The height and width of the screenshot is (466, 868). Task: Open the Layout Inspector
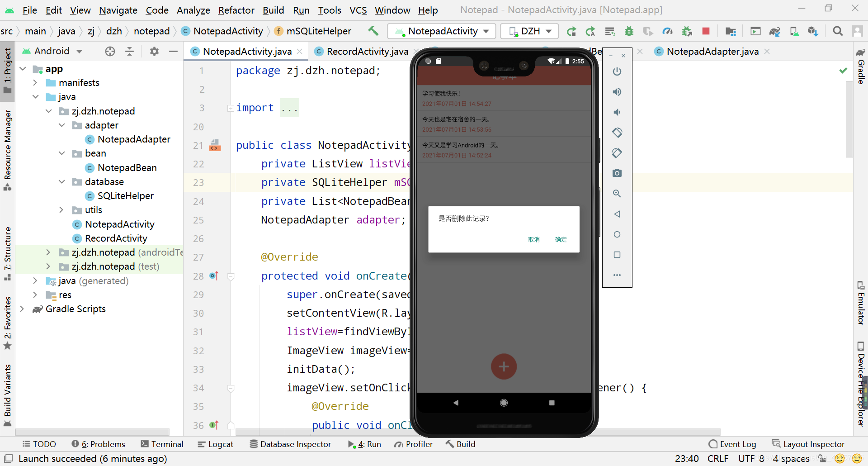(x=808, y=444)
